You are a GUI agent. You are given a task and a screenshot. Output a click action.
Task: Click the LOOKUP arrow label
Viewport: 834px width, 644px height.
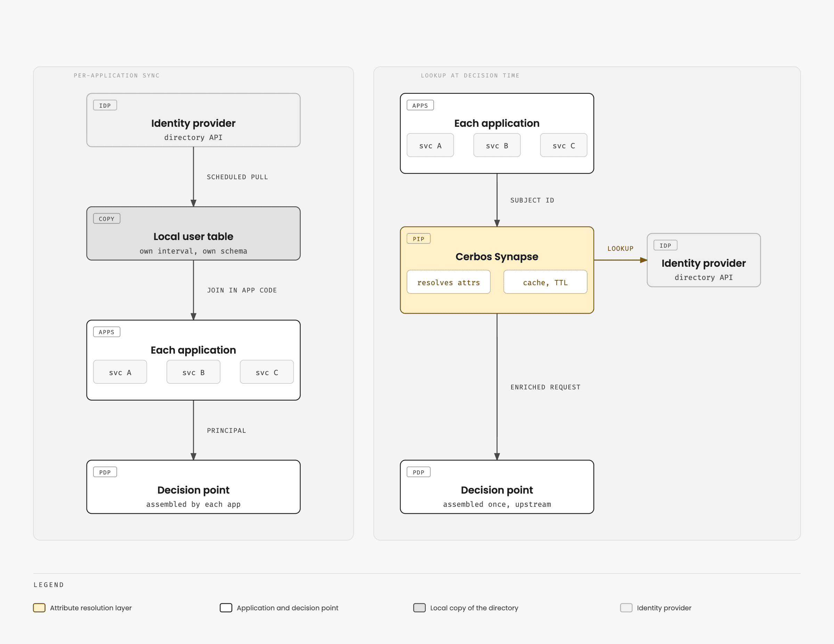pyautogui.click(x=620, y=248)
